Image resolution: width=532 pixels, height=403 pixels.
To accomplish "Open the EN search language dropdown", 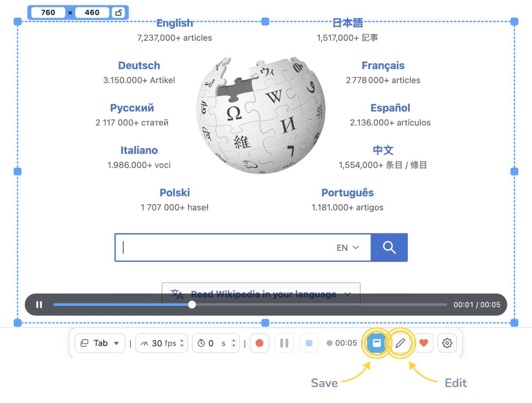I will click(x=348, y=248).
